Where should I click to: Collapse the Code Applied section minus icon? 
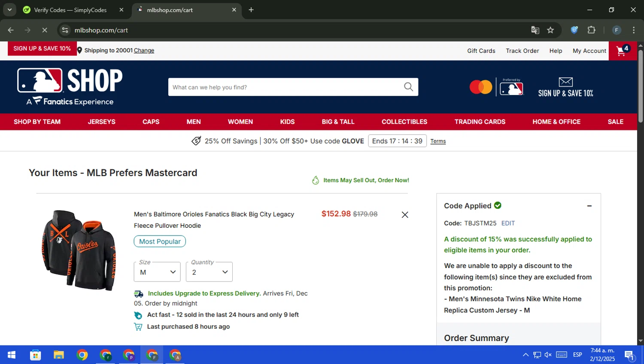[x=589, y=206]
